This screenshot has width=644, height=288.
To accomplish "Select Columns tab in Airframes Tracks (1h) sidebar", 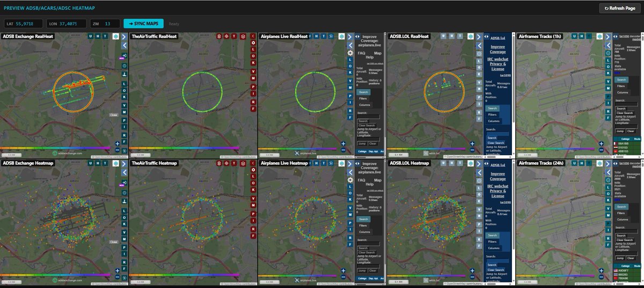I will (x=623, y=92).
